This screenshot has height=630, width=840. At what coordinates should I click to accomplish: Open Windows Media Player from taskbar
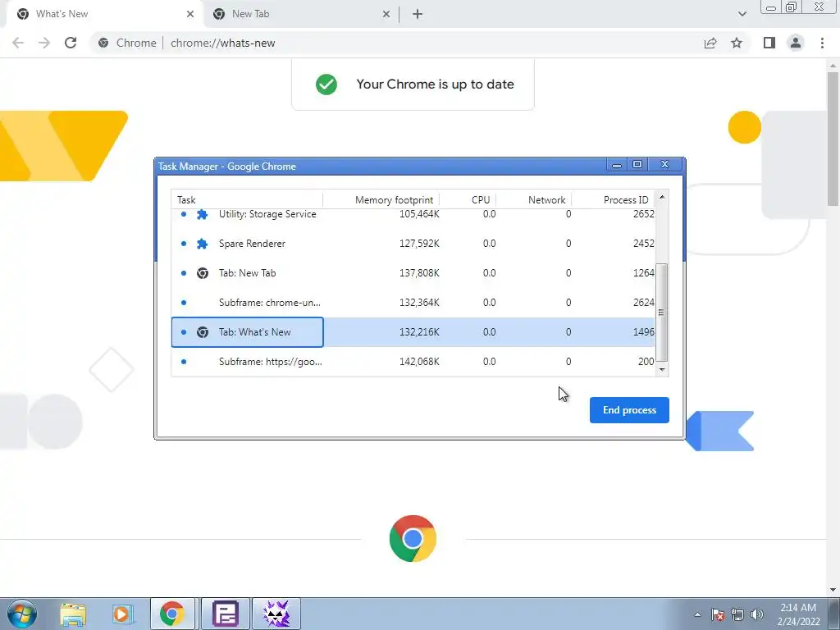coord(122,614)
